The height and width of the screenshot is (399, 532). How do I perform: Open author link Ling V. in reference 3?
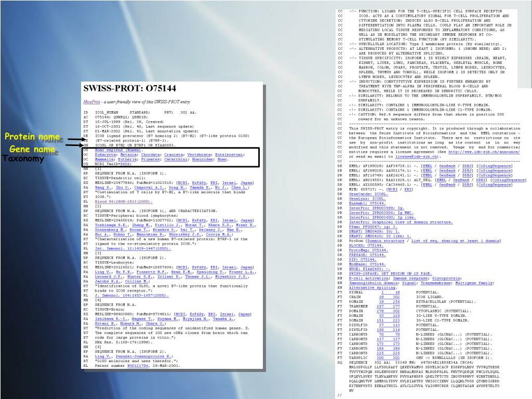click(x=103, y=272)
